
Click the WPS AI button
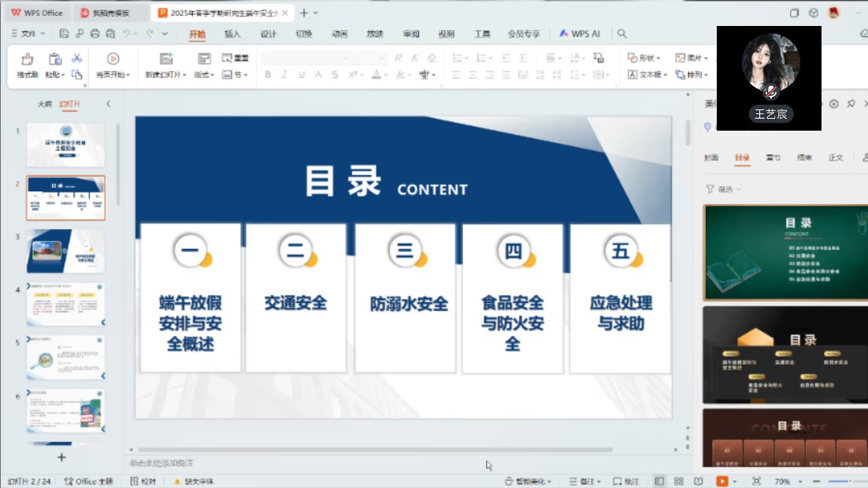(x=580, y=34)
